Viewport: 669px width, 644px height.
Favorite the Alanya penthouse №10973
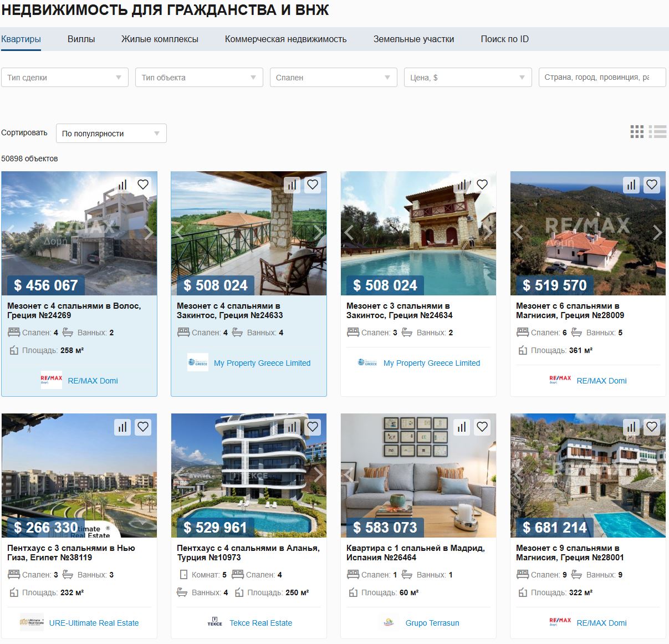click(x=313, y=427)
